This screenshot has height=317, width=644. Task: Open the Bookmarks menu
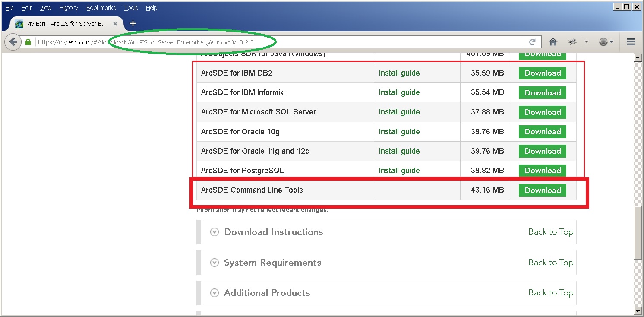101,8
